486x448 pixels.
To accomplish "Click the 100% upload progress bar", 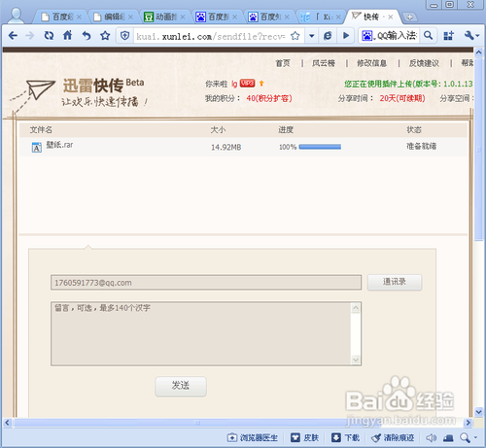I will 320,147.
